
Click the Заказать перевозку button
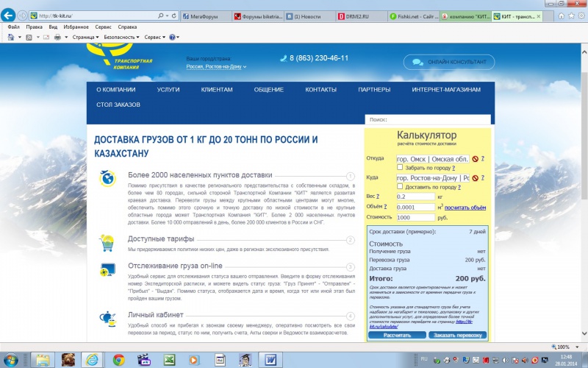click(457, 335)
